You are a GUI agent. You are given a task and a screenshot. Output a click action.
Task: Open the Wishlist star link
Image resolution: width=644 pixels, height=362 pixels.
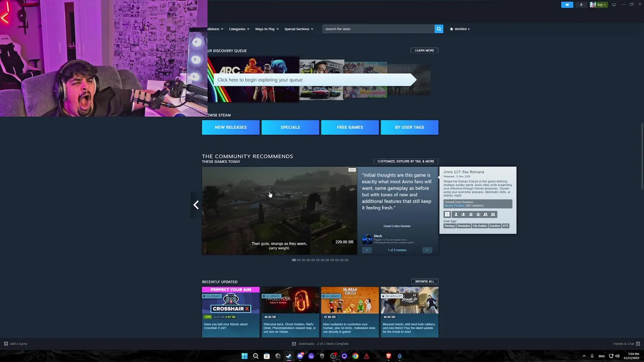(459, 29)
